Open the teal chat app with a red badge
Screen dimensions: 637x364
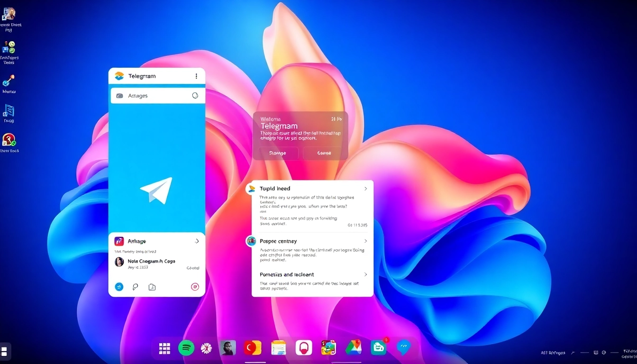[x=379, y=347]
